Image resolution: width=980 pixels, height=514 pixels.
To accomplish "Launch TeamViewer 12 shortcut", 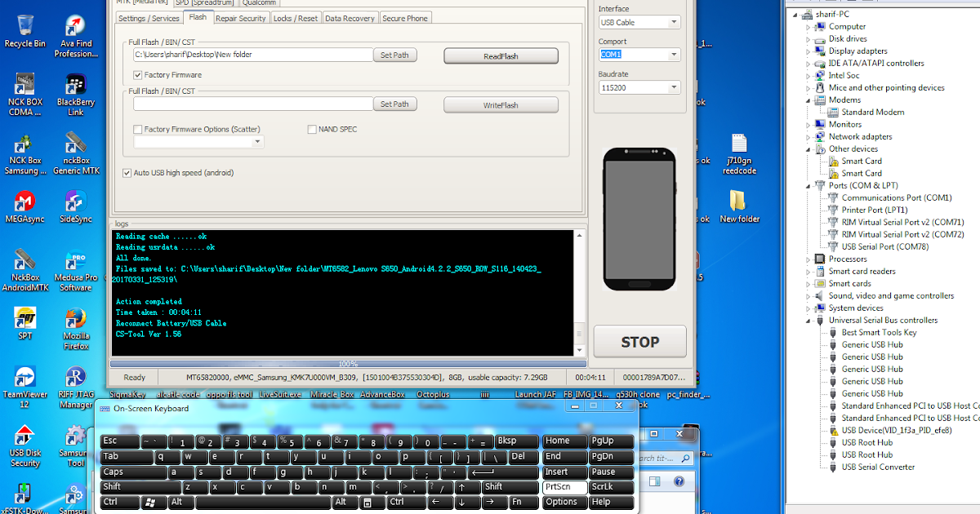I will tap(24, 388).
